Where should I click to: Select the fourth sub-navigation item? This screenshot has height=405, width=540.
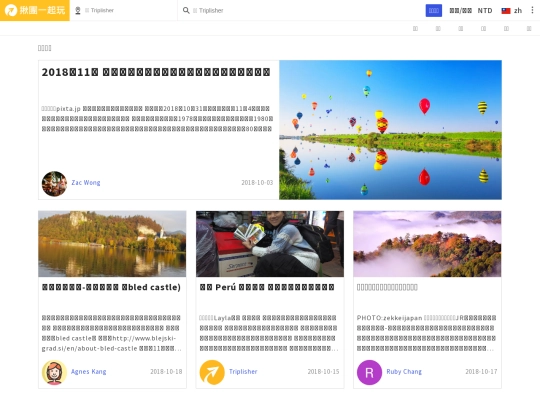coord(484,29)
